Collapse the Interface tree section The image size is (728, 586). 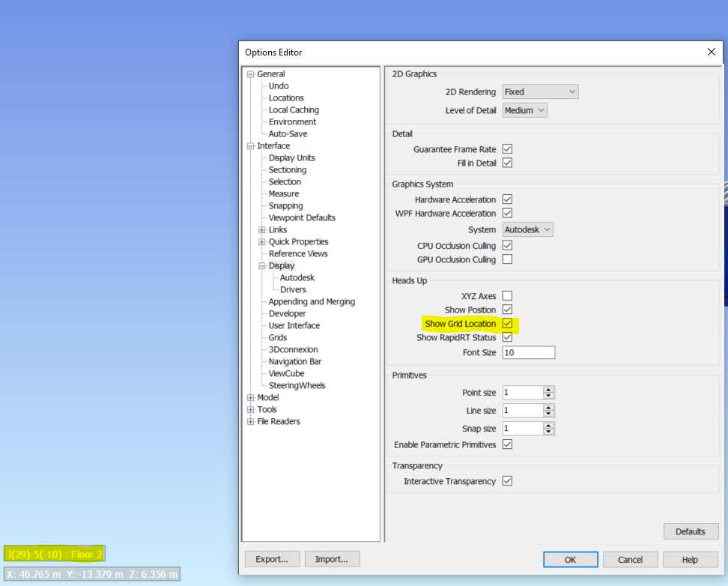pyautogui.click(x=250, y=145)
